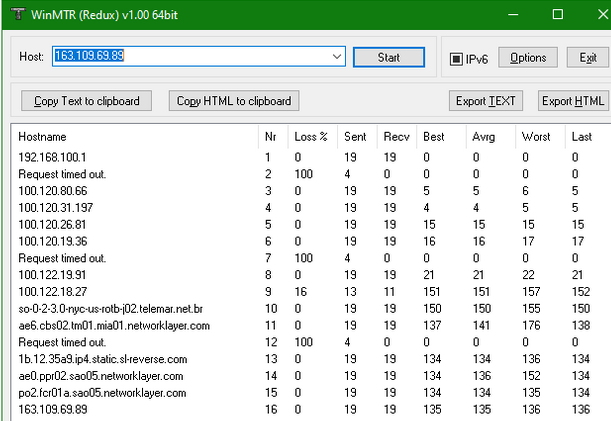The width and height of the screenshot is (611, 421).
Task: Select final hop row 163.109.69.89
Action: (x=311, y=410)
